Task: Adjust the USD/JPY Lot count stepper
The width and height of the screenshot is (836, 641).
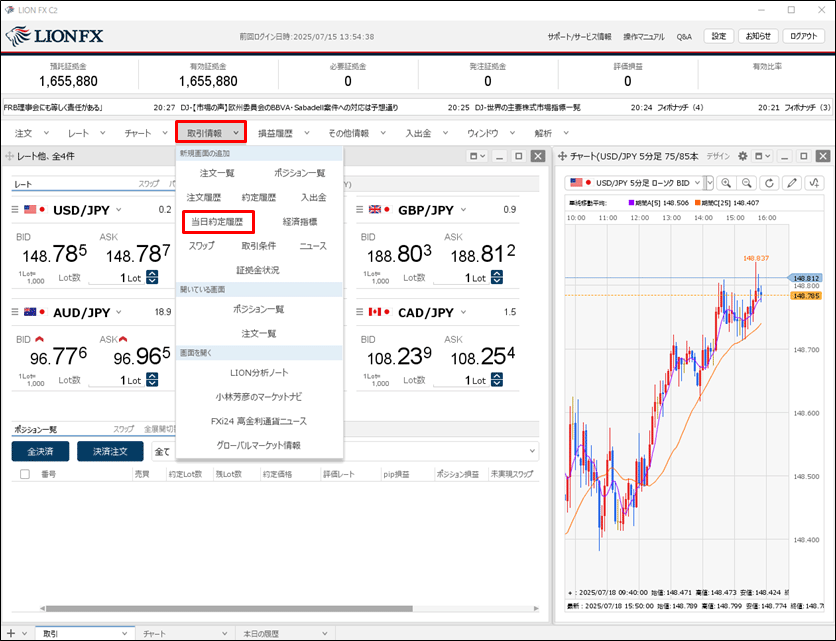Action: [152, 278]
